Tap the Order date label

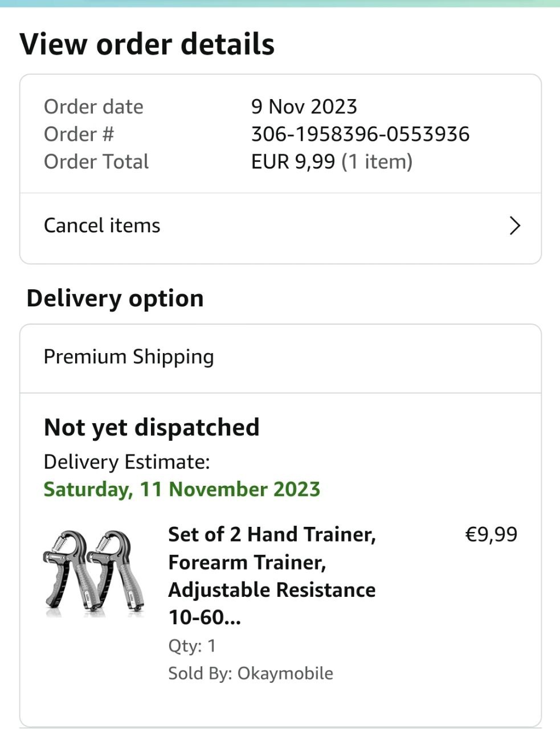pyautogui.click(x=93, y=107)
